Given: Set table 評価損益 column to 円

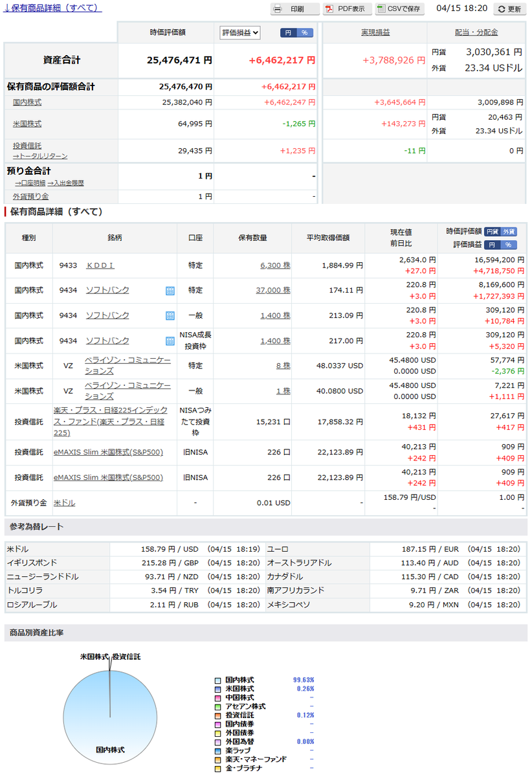Looking at the screenshot, I should coord(492,245).
